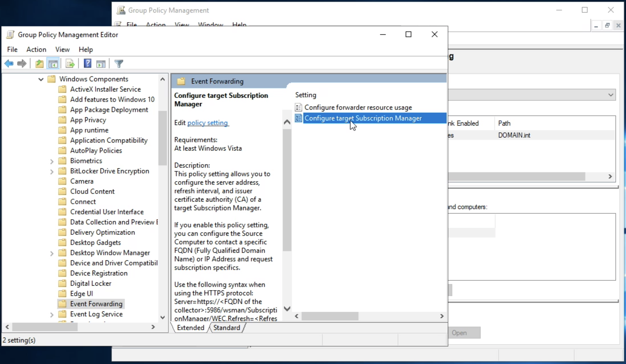This screenshot has width=626, height=364.
Task: Open the Window menu in Group Policy Management
Action: coord(210,24)
